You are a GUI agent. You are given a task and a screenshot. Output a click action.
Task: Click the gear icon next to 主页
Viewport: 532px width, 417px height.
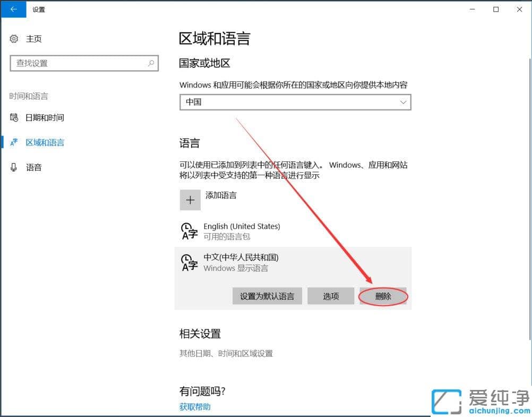point(14,38)
